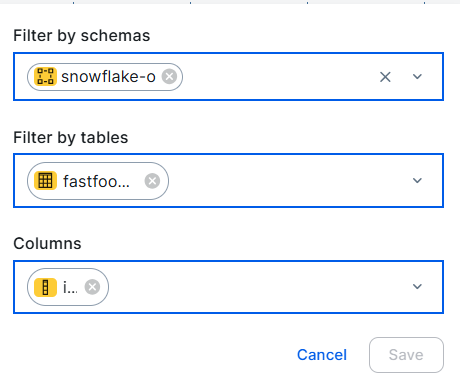Select the snowflake-o chip label
Viewport: 460px width, 376px height.
pos(108,77)
